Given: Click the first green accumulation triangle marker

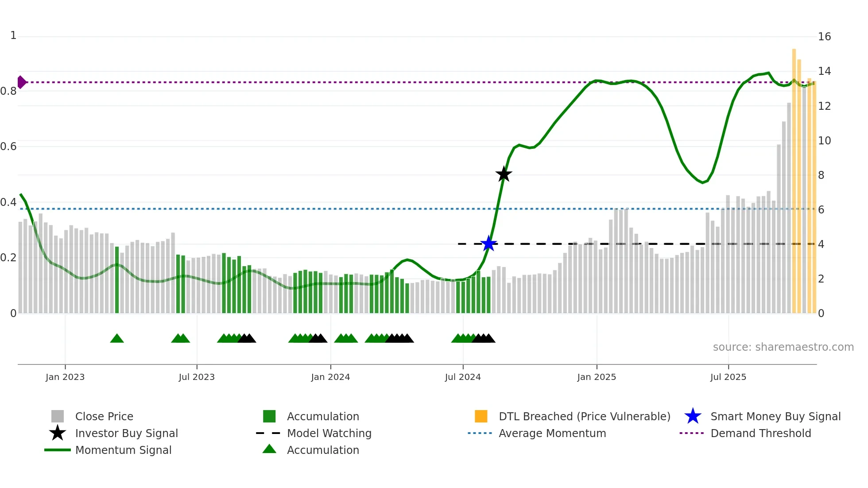Looking at the screenshot, I should click(x=117, y=339).
